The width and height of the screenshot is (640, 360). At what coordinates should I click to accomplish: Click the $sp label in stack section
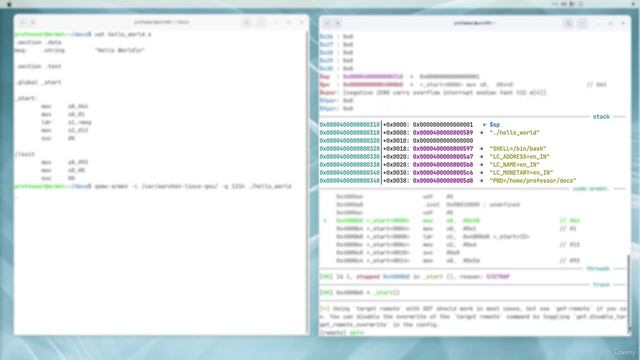495,124
